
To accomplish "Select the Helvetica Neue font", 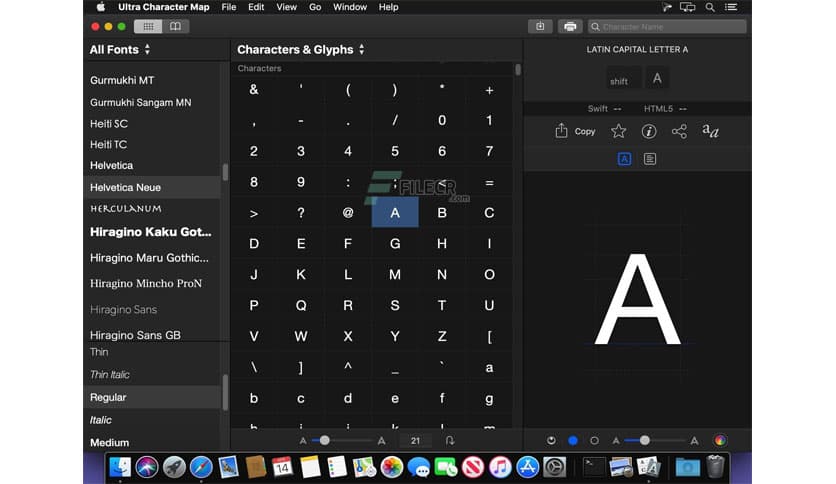I will [152, 187].
